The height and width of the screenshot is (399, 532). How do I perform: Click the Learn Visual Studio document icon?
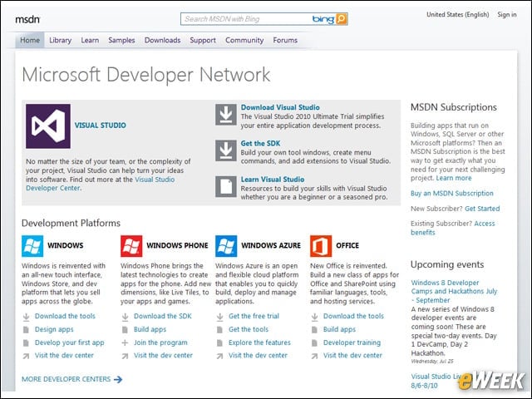pos(226,186)
